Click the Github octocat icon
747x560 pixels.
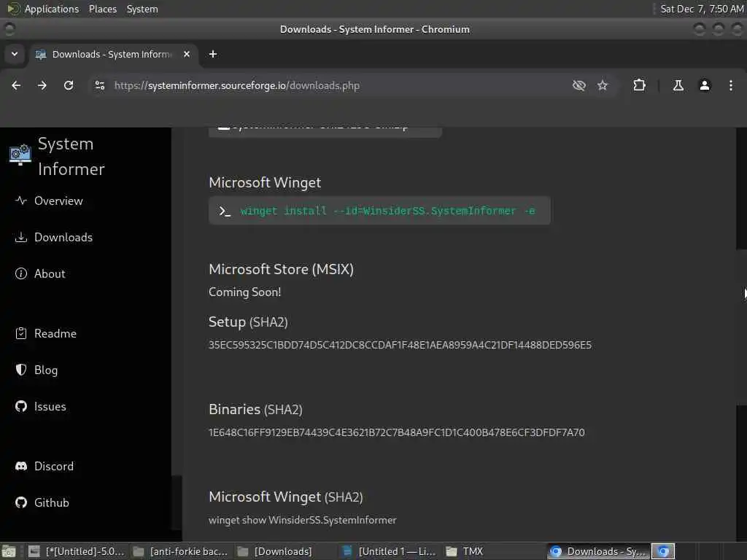21,503
